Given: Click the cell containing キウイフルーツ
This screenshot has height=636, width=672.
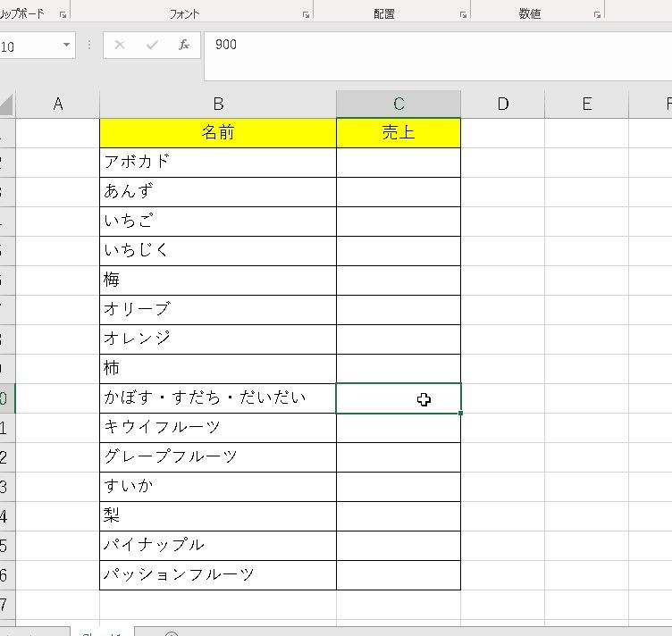Looking at the screenshot, I should [217, 427].
